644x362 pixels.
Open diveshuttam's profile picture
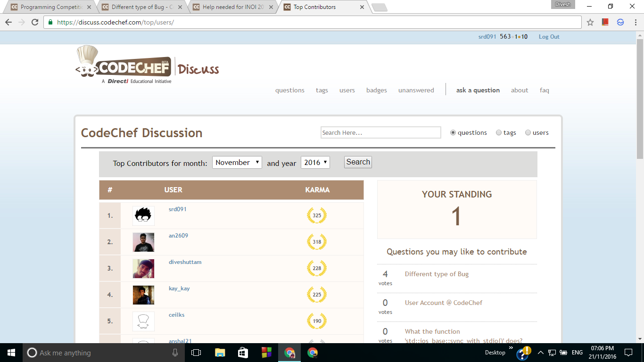point(143,268)
